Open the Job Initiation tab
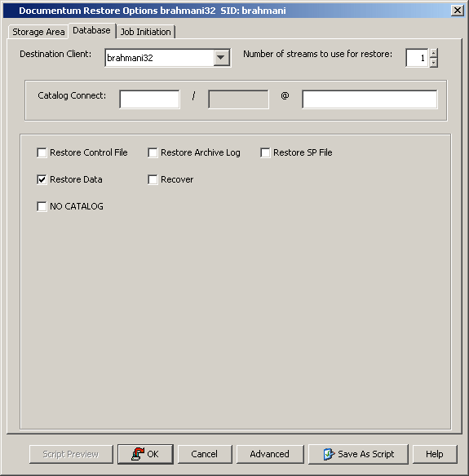Screen dimensions: 469x476 click(x=146, y=32)
